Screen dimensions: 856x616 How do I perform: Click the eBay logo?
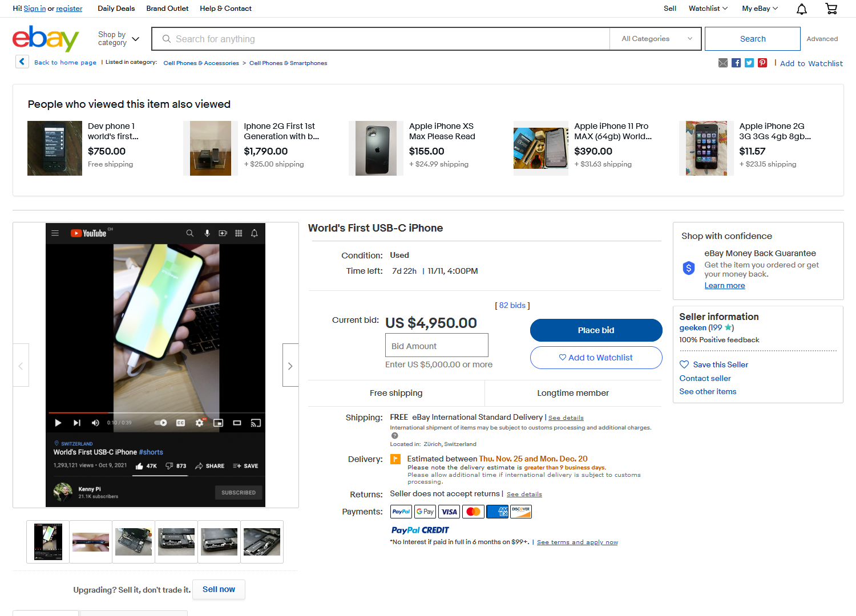coord(46,39)
